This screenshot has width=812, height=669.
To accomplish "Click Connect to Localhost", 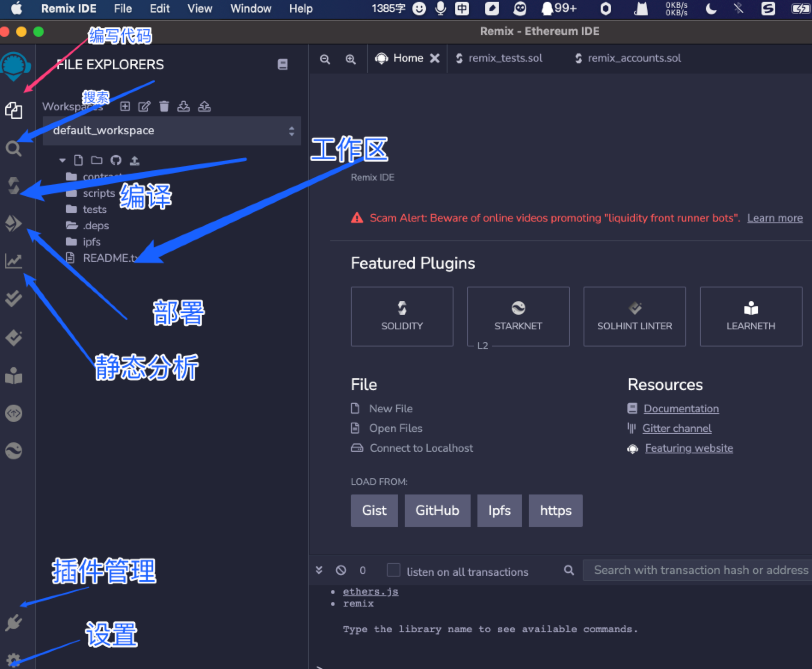I will click(421, 448).
